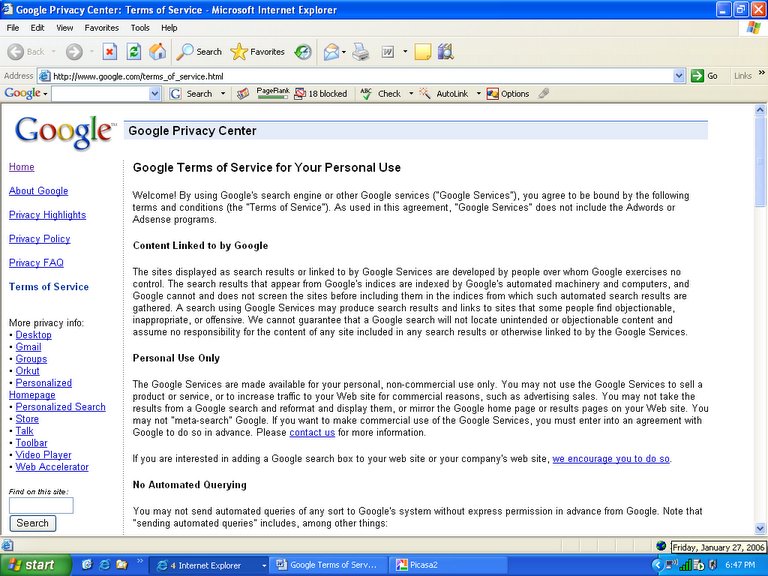Click the vertical scrollbar thumb

coord(760,162)
